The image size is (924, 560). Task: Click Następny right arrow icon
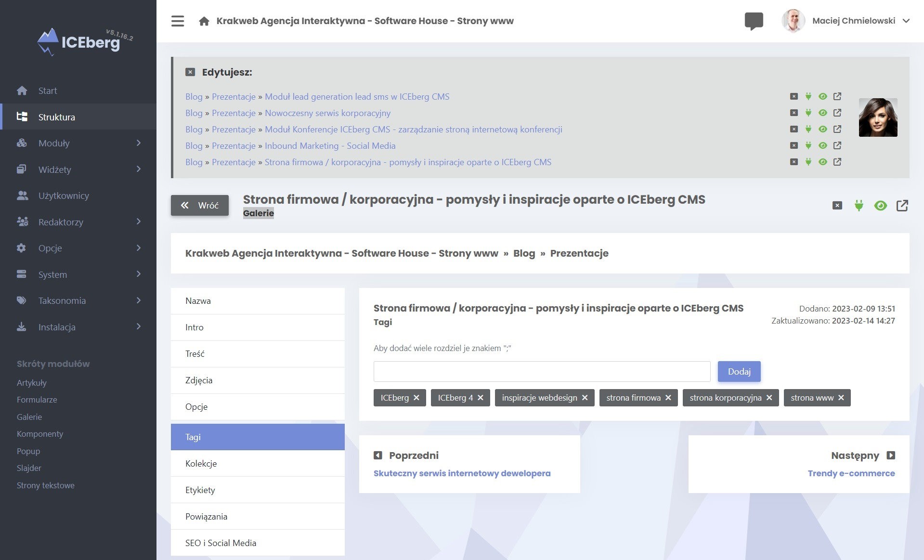[x=891, y=455]
